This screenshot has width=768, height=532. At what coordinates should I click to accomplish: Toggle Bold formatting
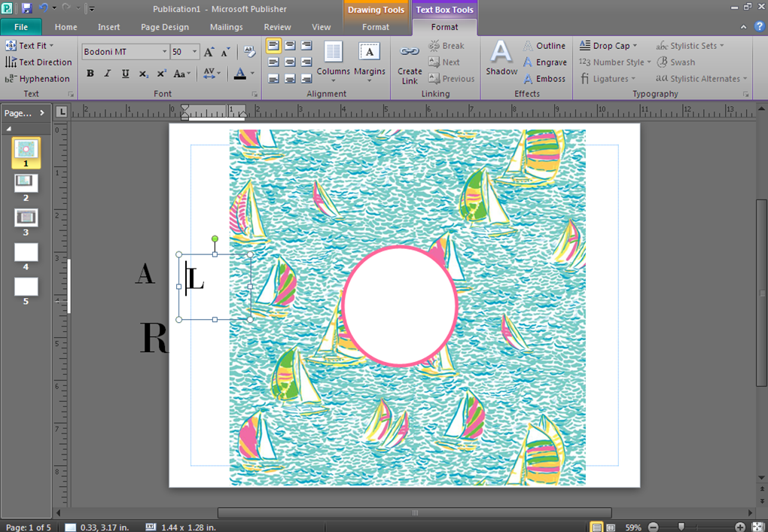(90, 74)
